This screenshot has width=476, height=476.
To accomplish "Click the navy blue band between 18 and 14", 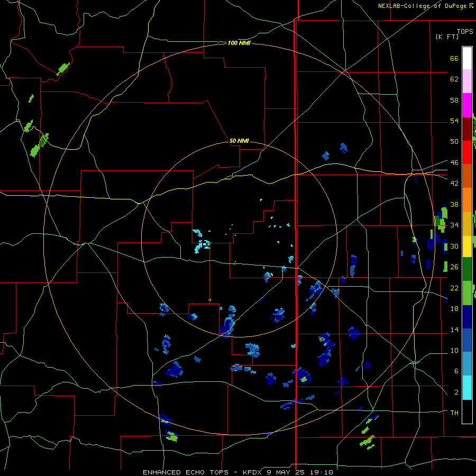I will [x=467, y=317].
